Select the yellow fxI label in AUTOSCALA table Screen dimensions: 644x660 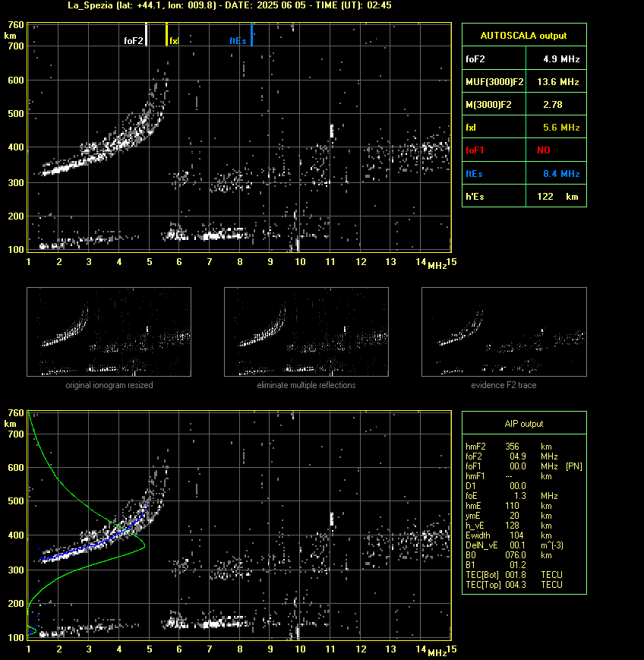point(471,128)
